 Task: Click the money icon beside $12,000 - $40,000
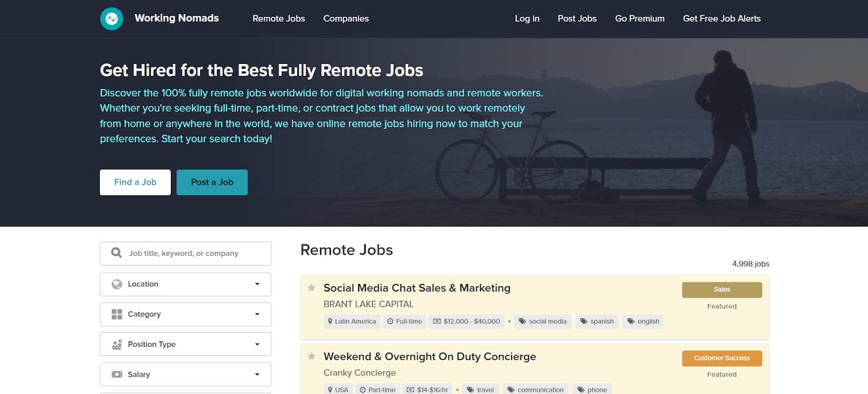[437, 321]
